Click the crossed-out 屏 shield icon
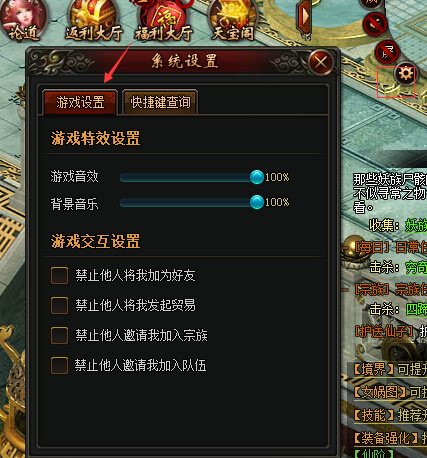Viewport: 427px width, 458px height. pos(387,52)
